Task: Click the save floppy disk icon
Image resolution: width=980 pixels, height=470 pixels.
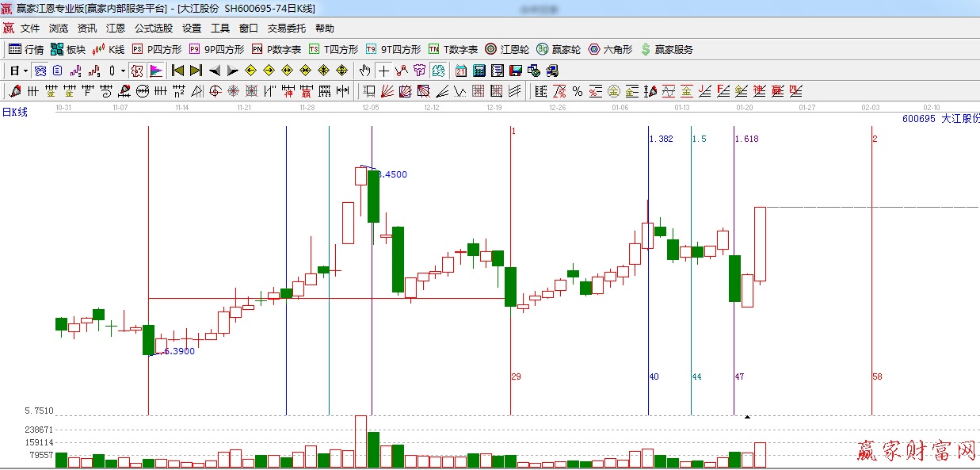Action: click(x=516, y=71)
